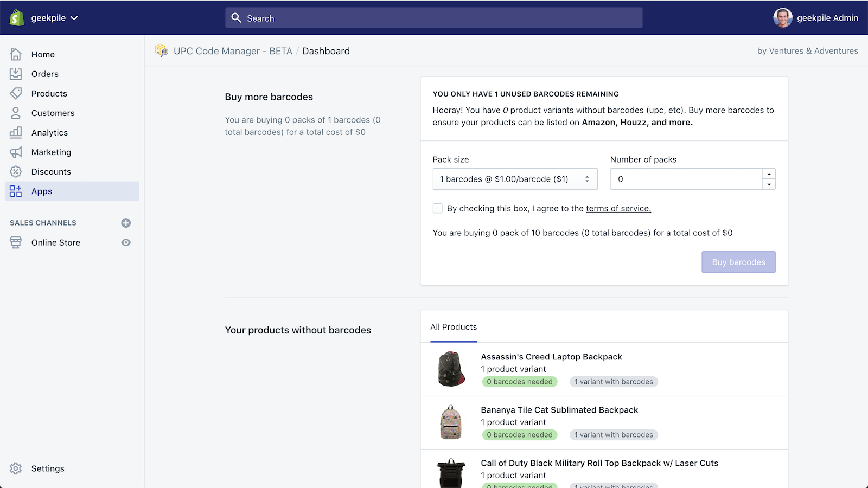Click the UPC Code Manager app icon
This screenshot has width=868, height=488.
coord(161,50)
